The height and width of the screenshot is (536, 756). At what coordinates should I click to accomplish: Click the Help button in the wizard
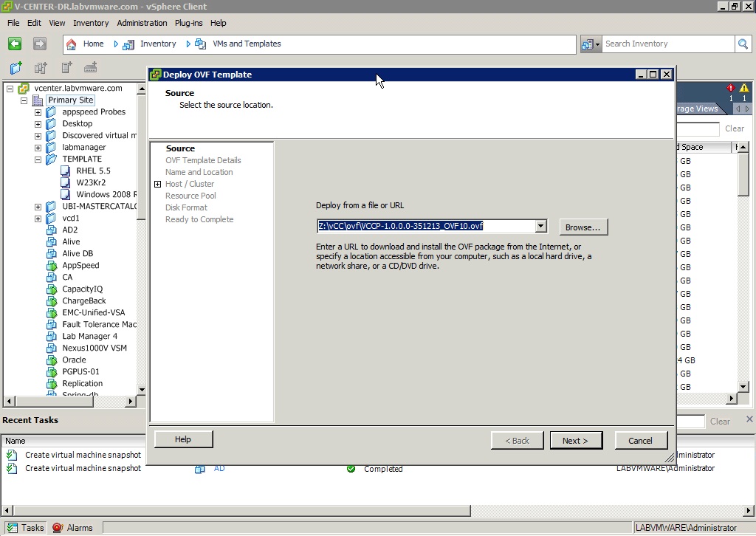tap(183, 439)
